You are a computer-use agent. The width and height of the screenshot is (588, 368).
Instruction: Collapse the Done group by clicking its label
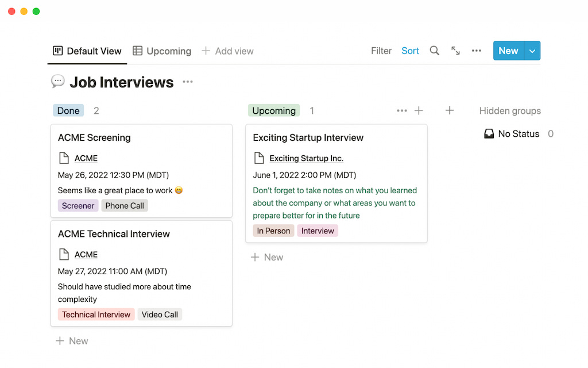point(68,110)
